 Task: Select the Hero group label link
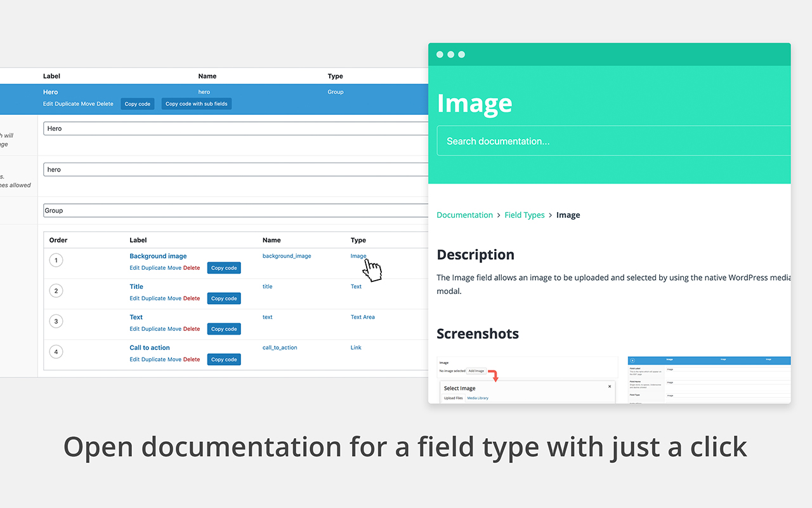coord(50,91)
